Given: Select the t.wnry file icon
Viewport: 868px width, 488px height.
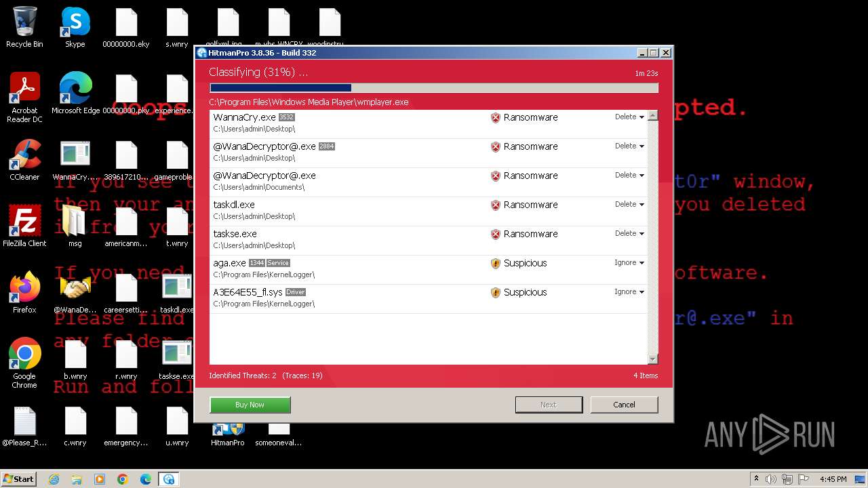Looking at the screenshot, I should click(177, 226).
